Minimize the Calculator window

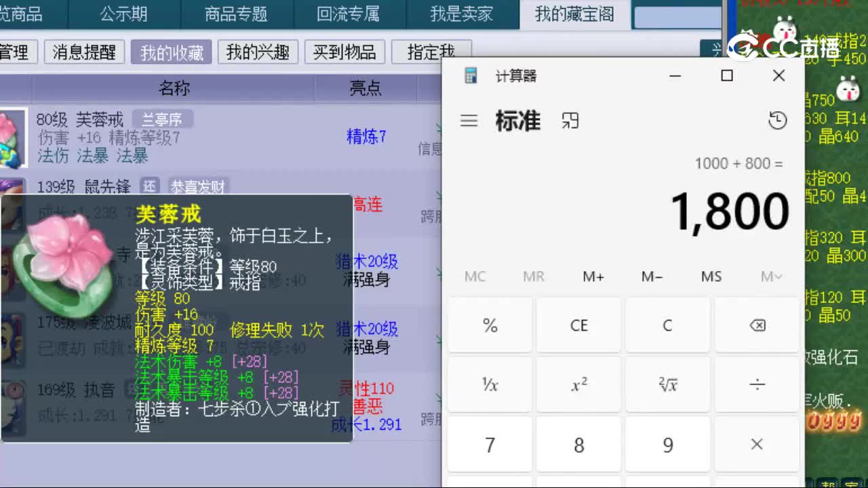point(675,75)
